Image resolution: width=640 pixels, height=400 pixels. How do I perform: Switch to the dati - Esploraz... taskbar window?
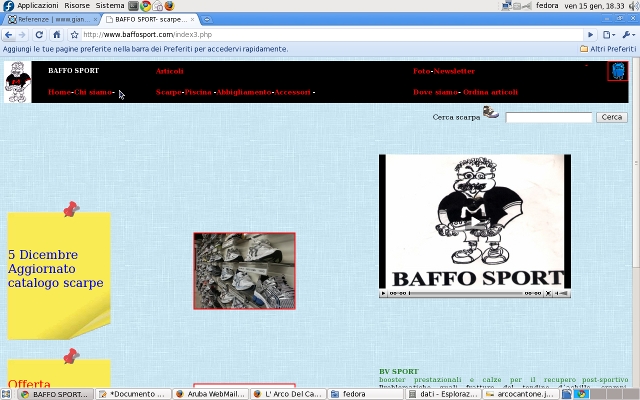tap(443, 394)
